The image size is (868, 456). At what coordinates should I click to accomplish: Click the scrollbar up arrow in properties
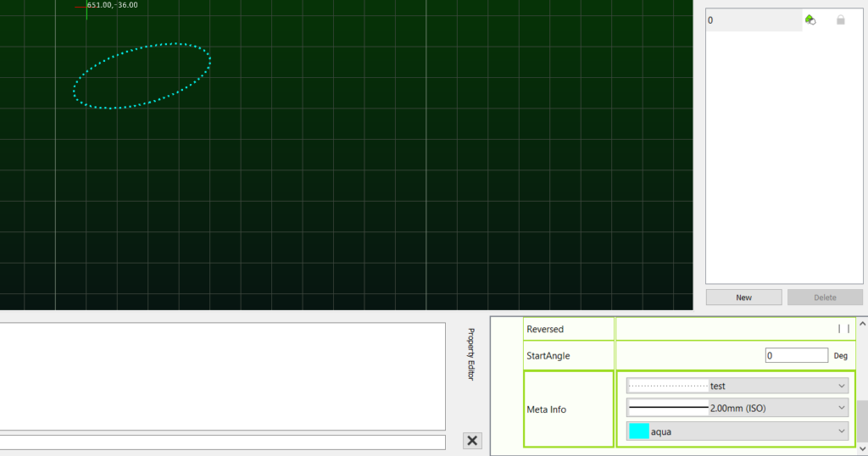[862, 325]
